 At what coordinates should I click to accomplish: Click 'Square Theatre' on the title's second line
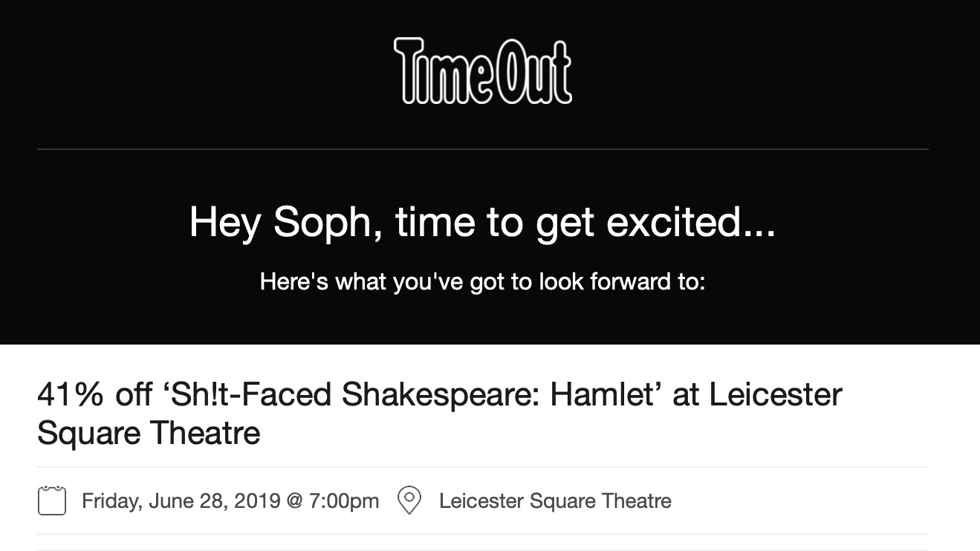(x=149, y=432)
